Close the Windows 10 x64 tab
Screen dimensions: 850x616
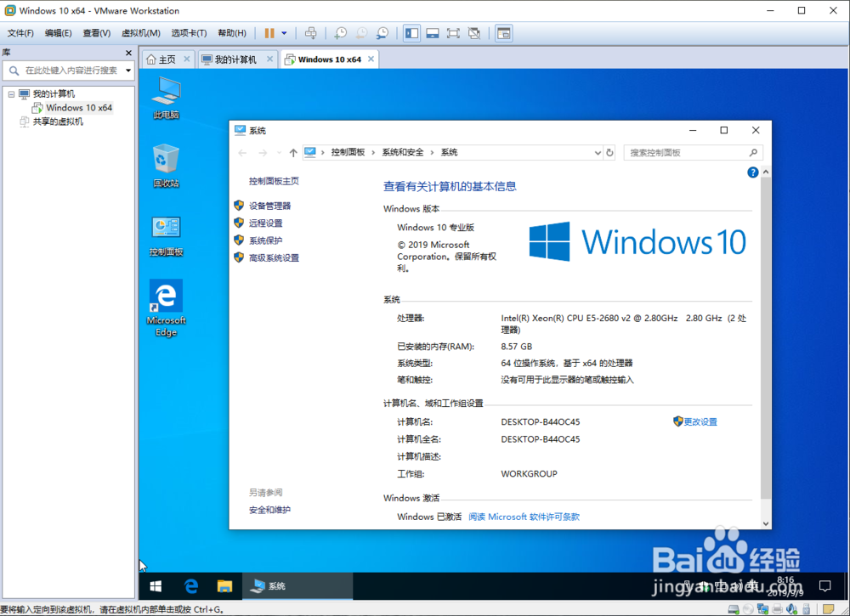371,59
